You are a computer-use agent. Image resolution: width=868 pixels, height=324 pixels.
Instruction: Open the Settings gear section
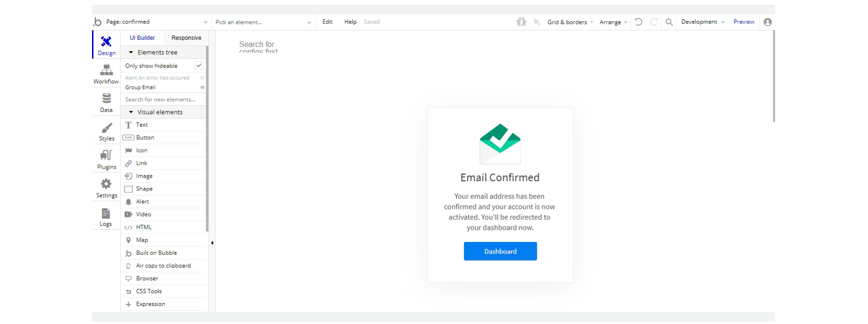107,188
